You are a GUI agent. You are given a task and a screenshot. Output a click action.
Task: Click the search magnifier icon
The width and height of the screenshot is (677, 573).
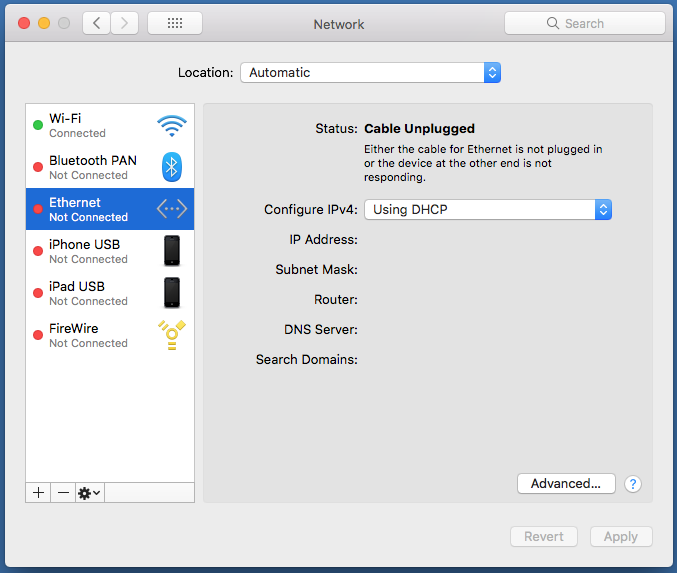(553, 23)
